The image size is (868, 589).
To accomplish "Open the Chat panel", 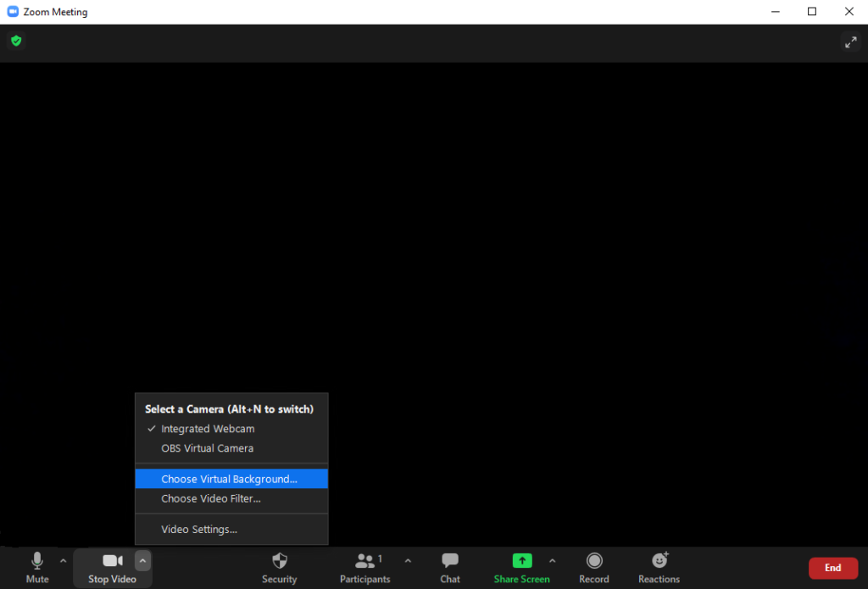I will coord(449,567).
